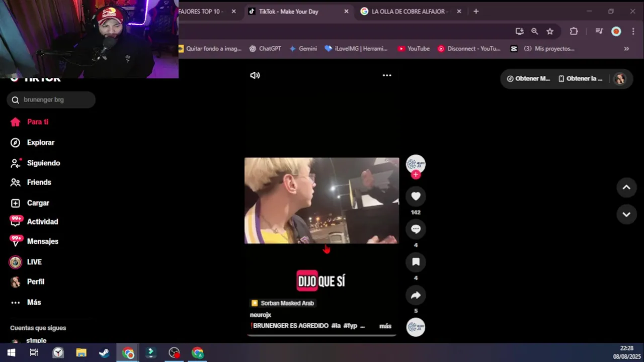Open the three-dots video options menu
This screenshot has height=362, width=644.
[x=387, y=75]
